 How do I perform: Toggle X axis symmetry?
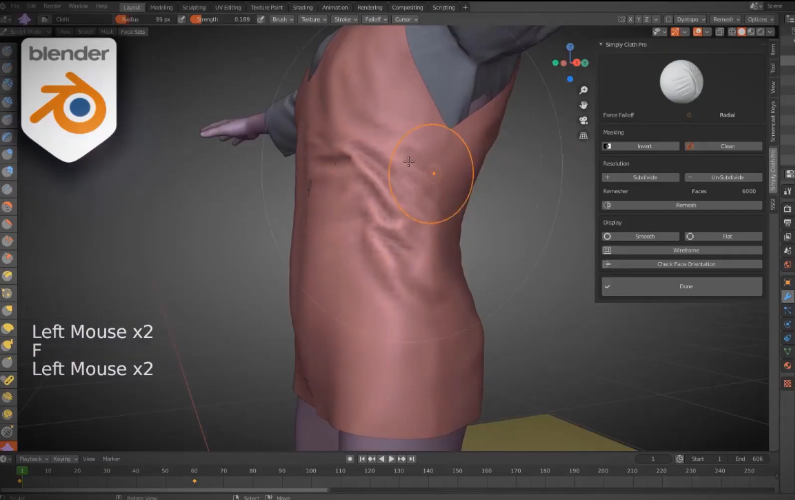[631, 19]
